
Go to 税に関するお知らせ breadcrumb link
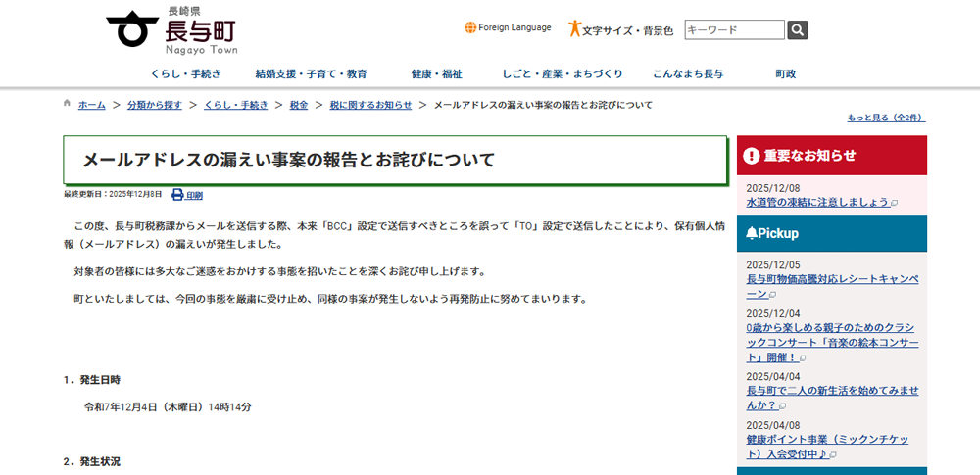click(x=370, y=105)
